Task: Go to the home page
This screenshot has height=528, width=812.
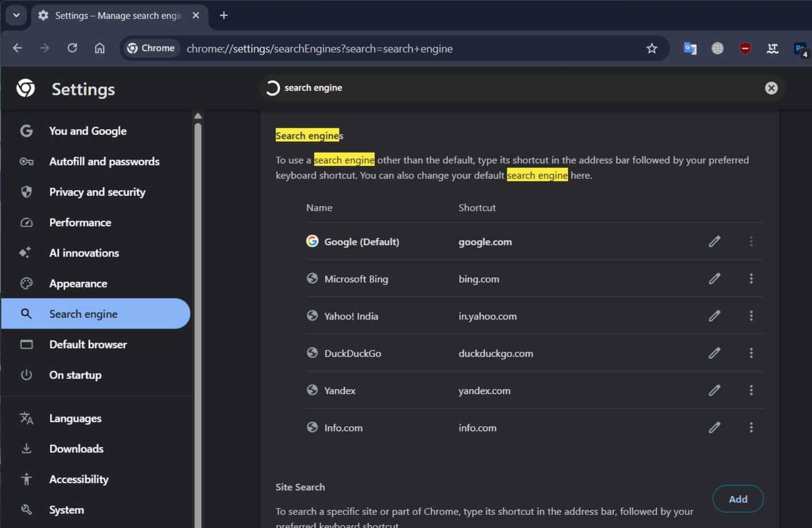Action: pyautogui.click(x=100, y=48)
